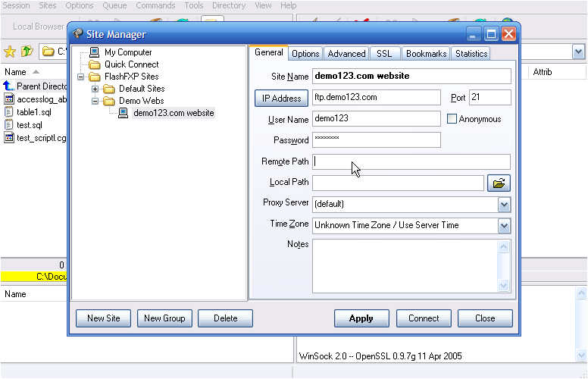Open the Time Zone dropdown
588x379 pixels.
504,225
